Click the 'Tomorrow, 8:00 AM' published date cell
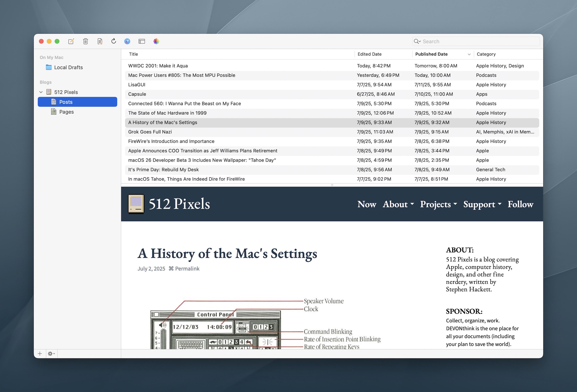The width and height of the screenshot is (577, 392). point(436,66)
